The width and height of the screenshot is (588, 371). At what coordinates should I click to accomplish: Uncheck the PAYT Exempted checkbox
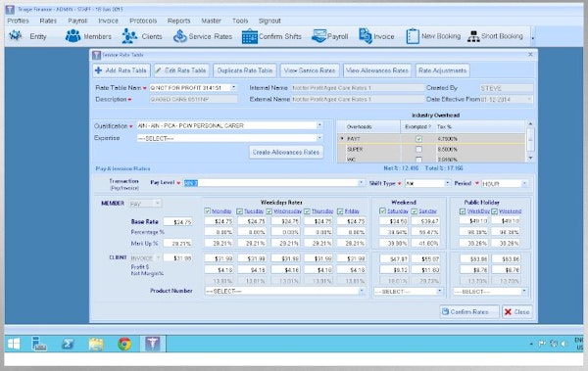coord(418,139)
